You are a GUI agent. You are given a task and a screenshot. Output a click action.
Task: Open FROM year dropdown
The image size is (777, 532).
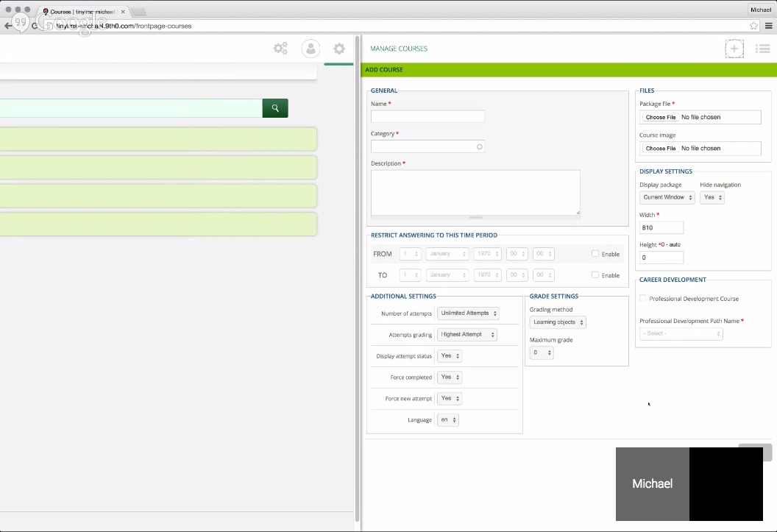coord(487,254)
